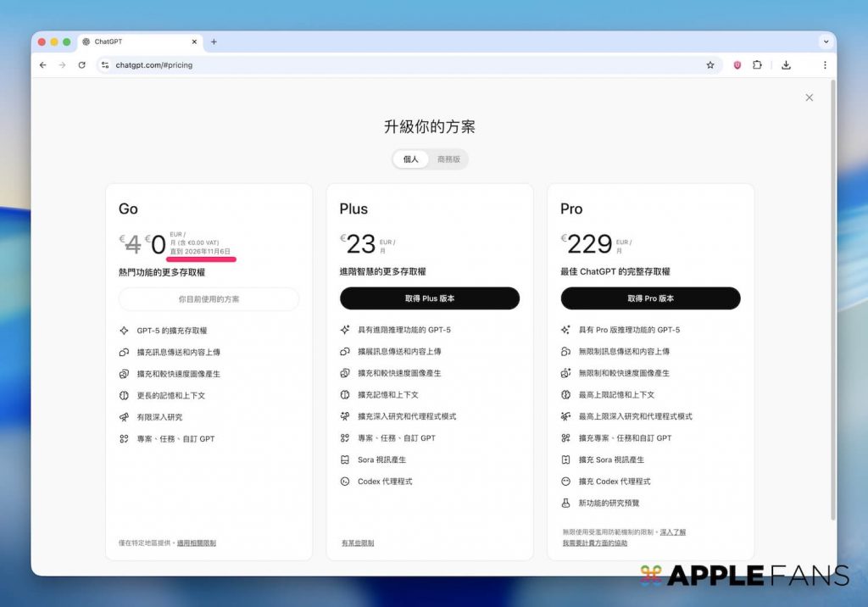This screenshot has width=868, height=607.
Task: Close the pricing dialog with the X
Action: tap(809, 97)
